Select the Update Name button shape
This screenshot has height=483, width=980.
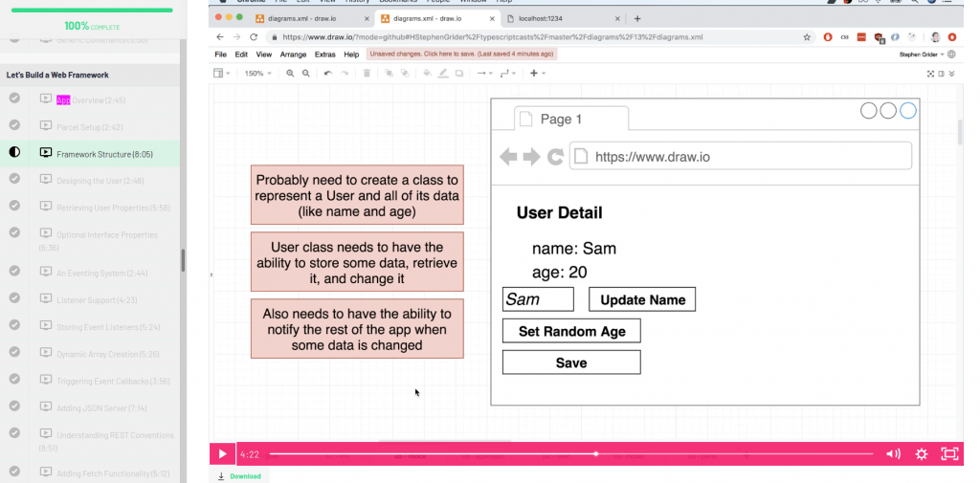pos(642,299)
